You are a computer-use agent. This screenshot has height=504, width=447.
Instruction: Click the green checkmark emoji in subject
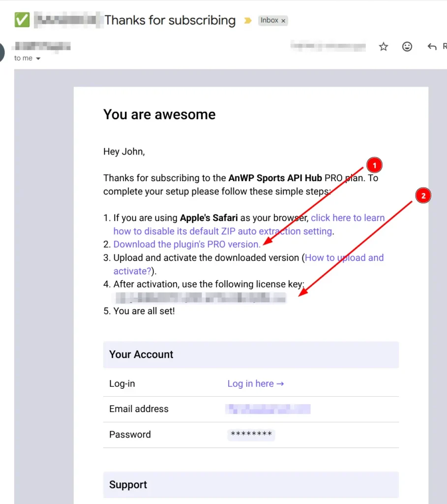pos(22,20)
